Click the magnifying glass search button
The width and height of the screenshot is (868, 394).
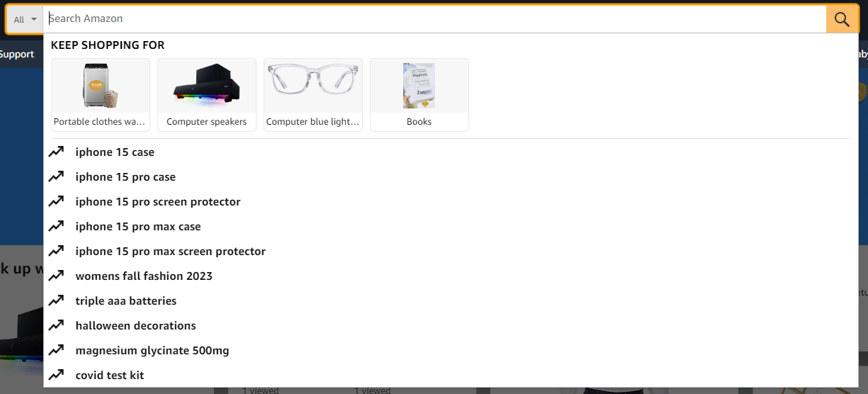pyautogui.click(x=842, y=19)
